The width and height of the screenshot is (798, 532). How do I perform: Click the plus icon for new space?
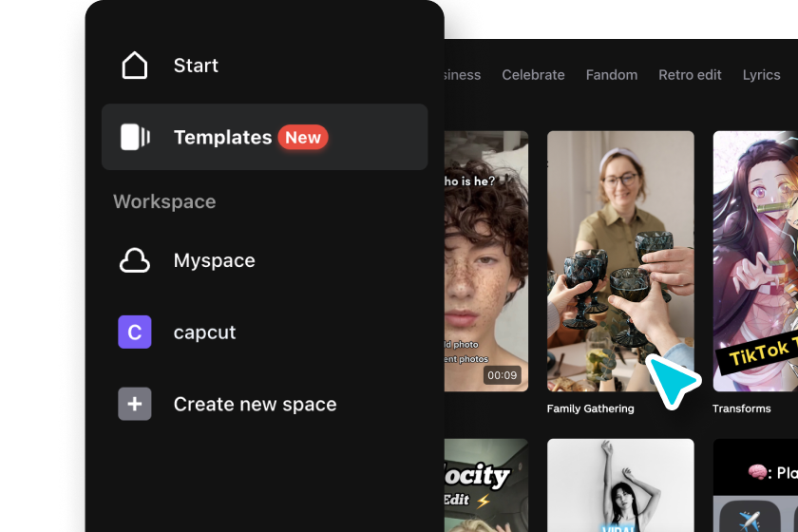[134, 404]
